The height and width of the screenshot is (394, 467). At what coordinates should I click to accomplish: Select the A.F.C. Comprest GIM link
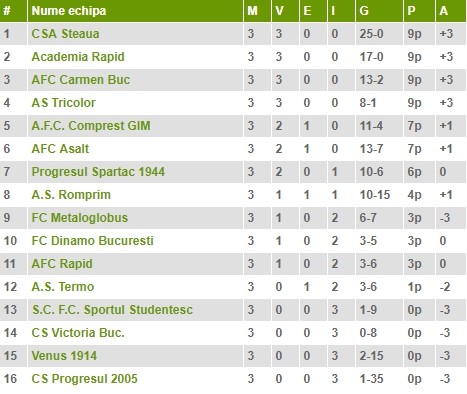(x=91, y=126)
